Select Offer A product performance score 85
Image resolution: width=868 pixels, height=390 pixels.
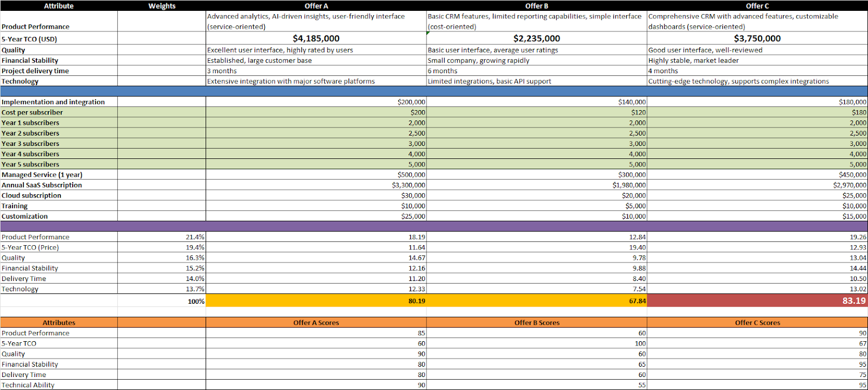316,333
